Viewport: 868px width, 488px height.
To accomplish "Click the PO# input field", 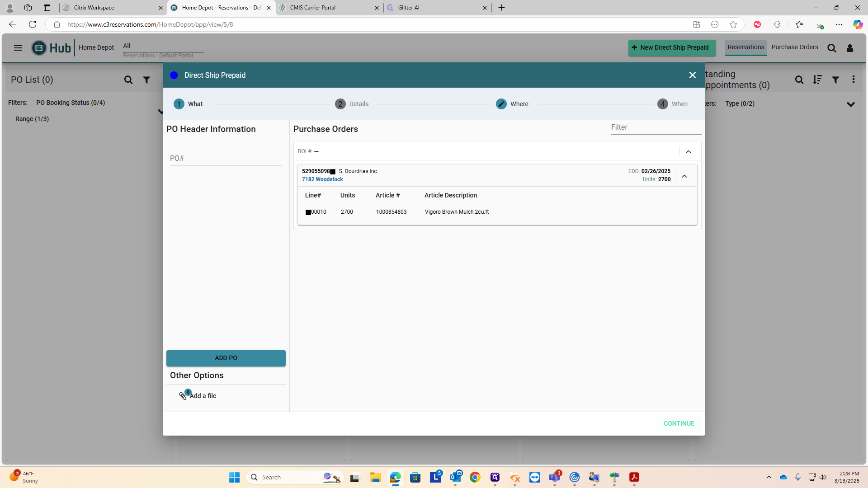I will pyautogui.click(x=226, y=158).
